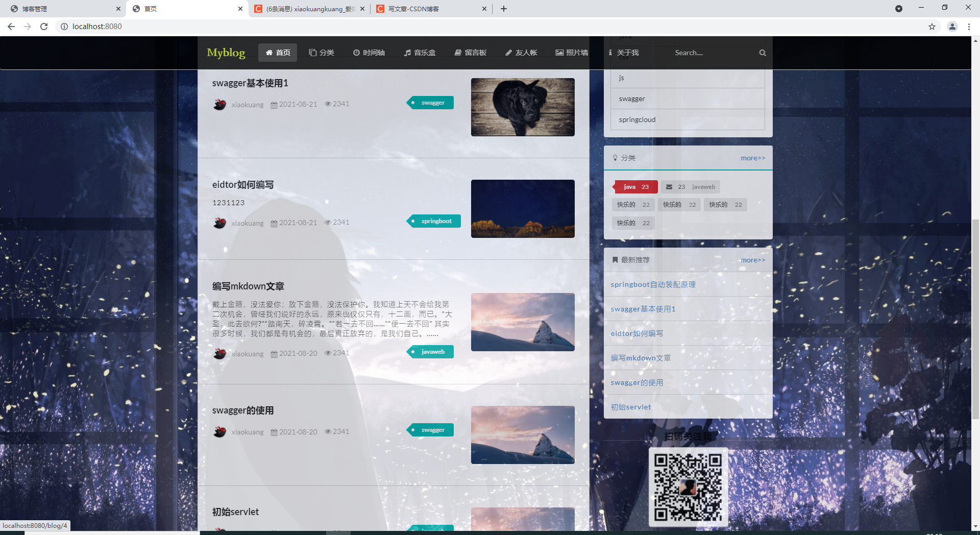Image resolution: width=980 pixels, height=535 pixels.
Task: Open the 留言板 message board page
Action: 471,53
